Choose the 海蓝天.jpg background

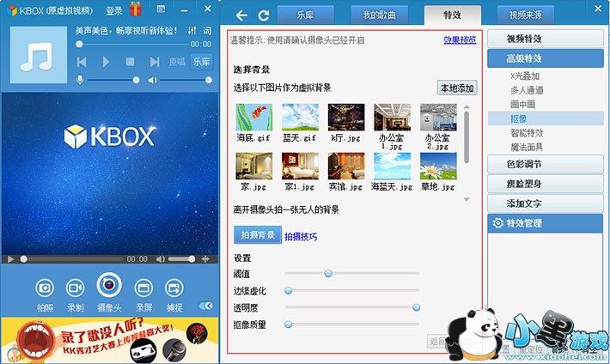(392, 166)
